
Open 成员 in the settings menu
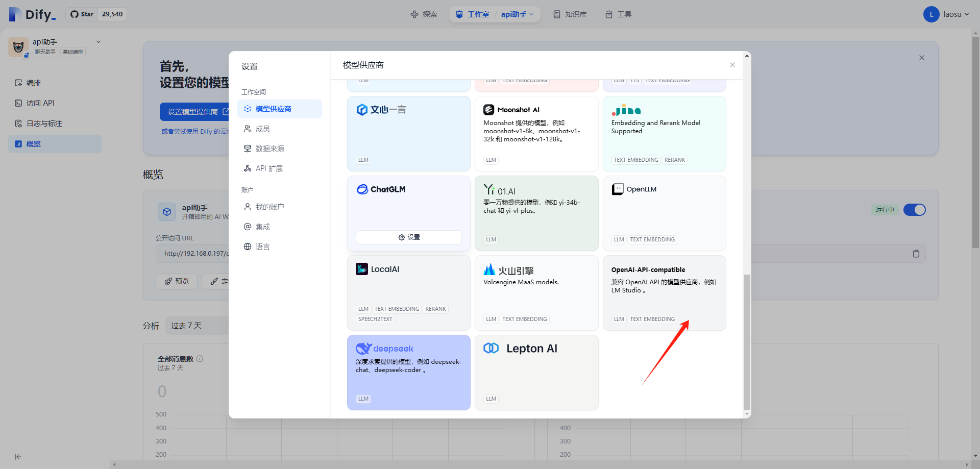[280, 129]
